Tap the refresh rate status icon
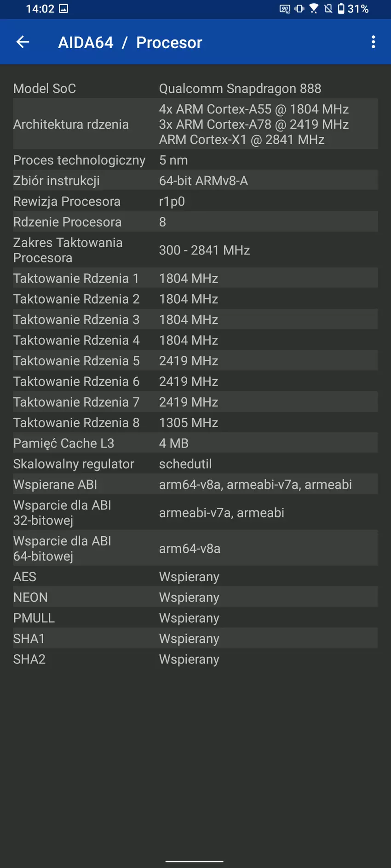 pyautogui.click(x=285, y=9)
